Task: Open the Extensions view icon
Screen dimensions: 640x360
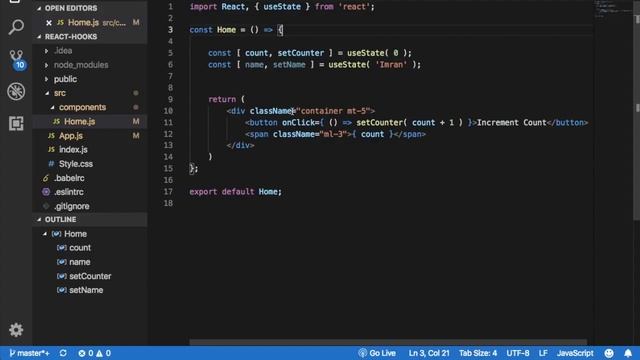Action: tap(16, 123)
